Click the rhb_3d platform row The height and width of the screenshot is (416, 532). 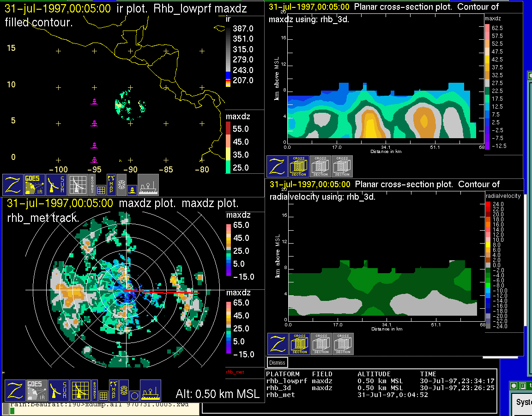(x=380, y=388)
